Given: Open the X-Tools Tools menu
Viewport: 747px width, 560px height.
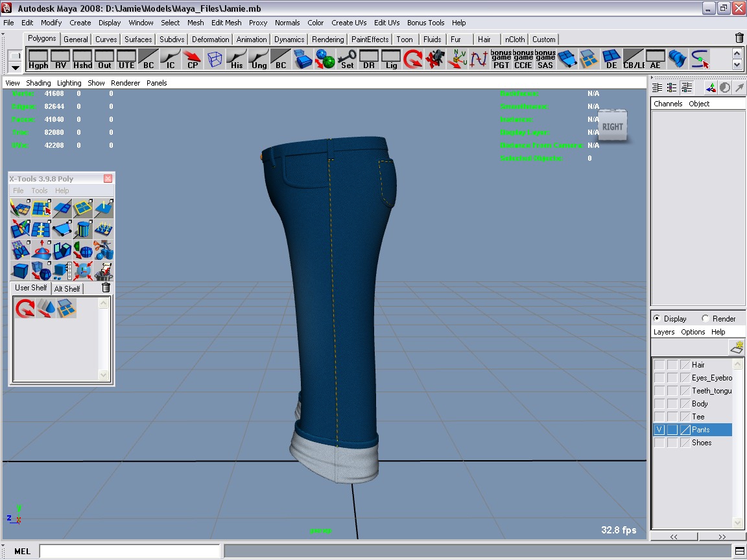Looking at the screenshot, I should [40, 191].
